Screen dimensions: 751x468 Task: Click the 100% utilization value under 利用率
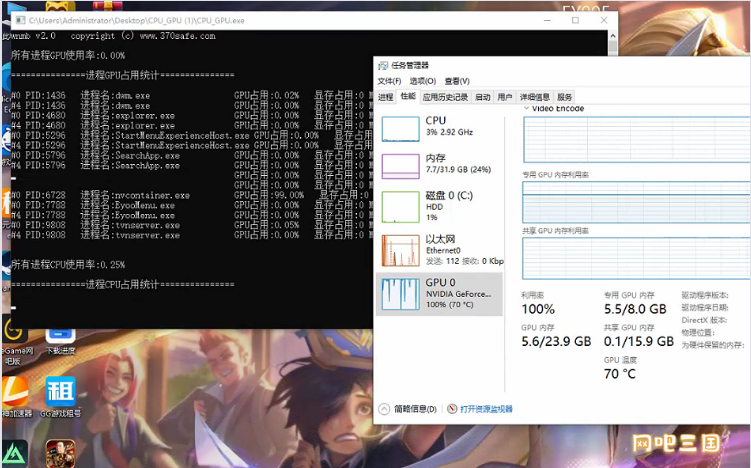coord(538,309)
